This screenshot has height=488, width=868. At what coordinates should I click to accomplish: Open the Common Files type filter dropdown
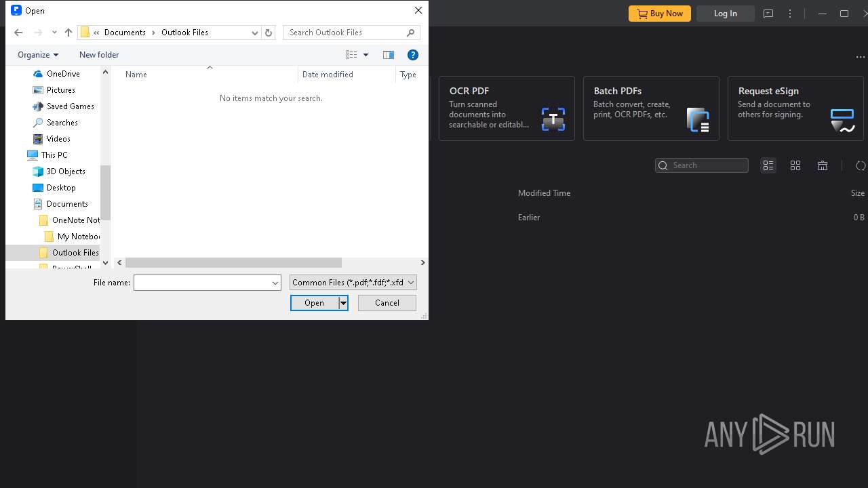pyautogui.click(x=353, y=283)
